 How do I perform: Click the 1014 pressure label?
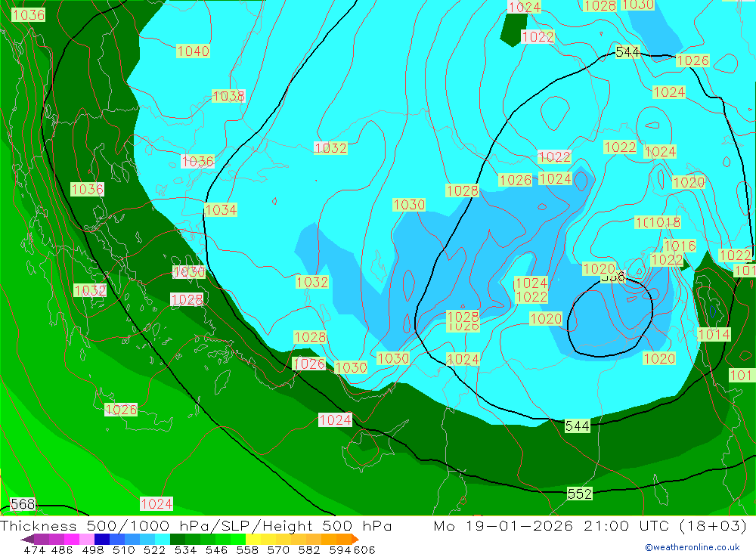(714, 334)
